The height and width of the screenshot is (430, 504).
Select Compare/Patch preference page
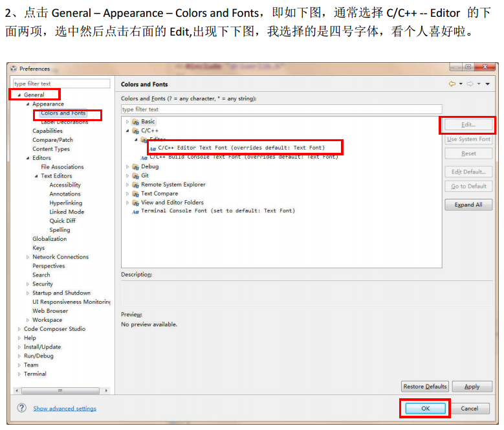52,140
